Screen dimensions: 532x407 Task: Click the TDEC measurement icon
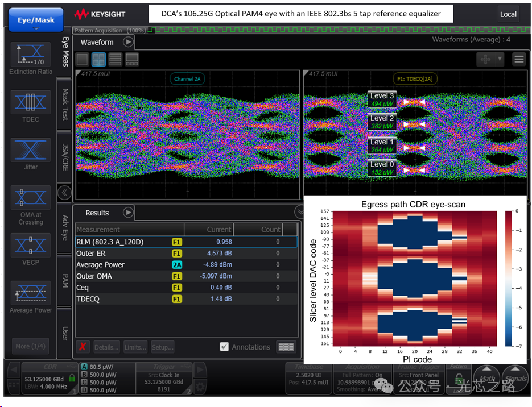coord(30,102)
